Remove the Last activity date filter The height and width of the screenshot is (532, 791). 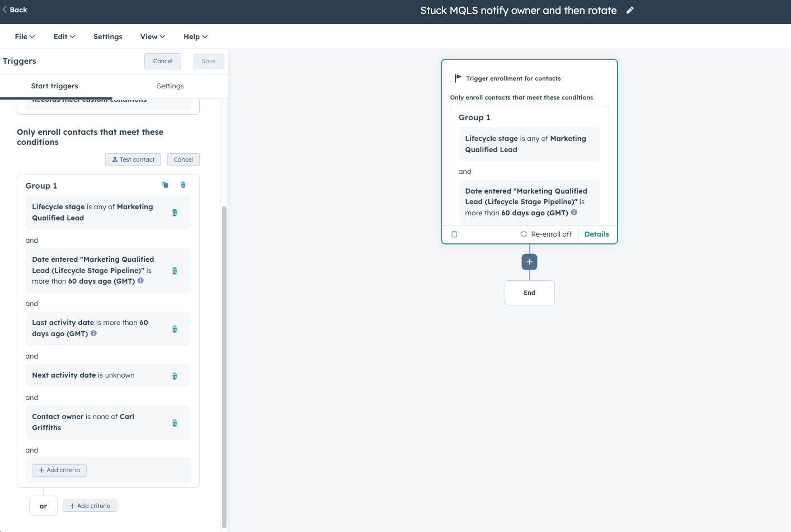(175, 329)
